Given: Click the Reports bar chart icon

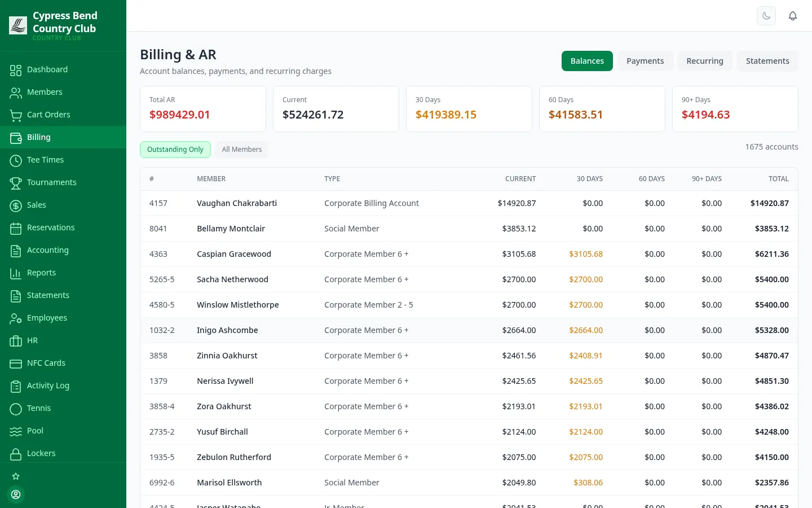Looking at the screenshot, I should [16, 273].
